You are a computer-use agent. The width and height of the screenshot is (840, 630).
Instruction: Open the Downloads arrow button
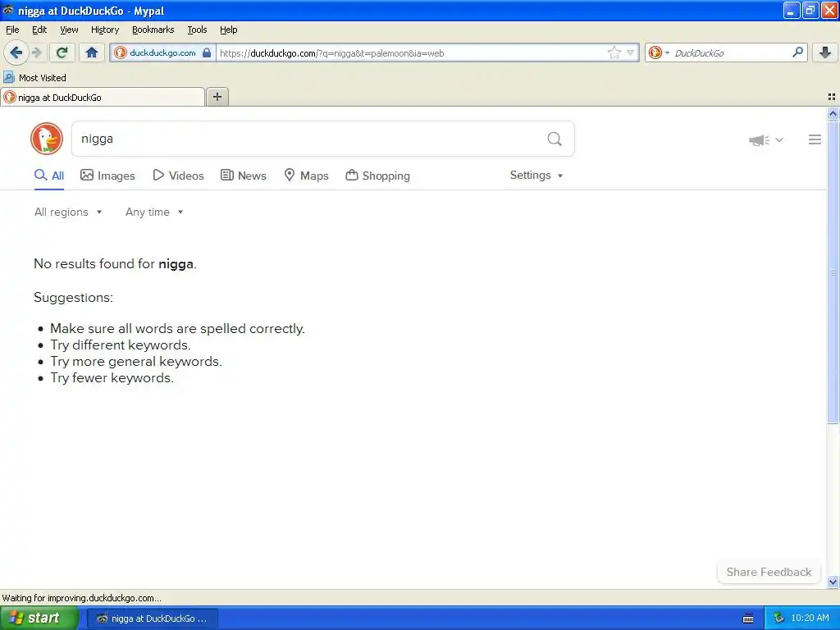pos(825,52)
